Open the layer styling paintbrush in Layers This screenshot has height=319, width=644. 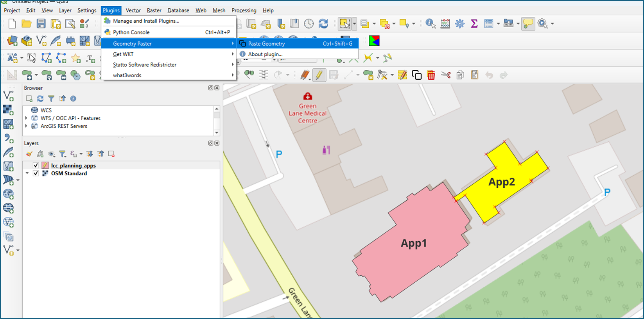[29, 154]
